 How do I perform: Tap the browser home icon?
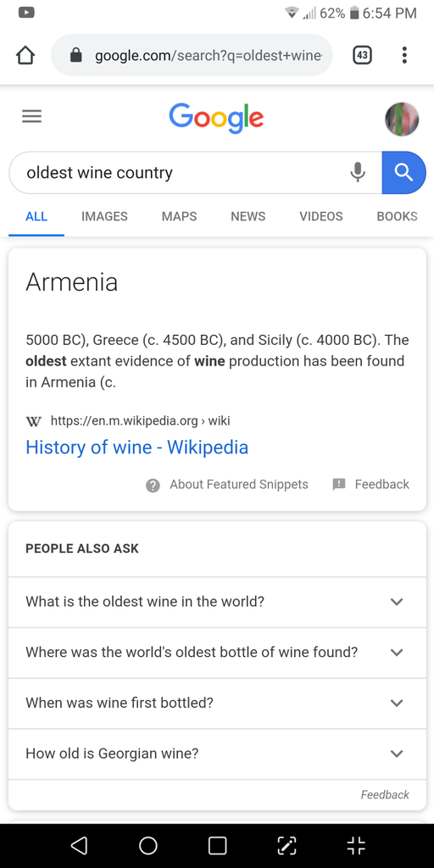[x=26, y=55]
